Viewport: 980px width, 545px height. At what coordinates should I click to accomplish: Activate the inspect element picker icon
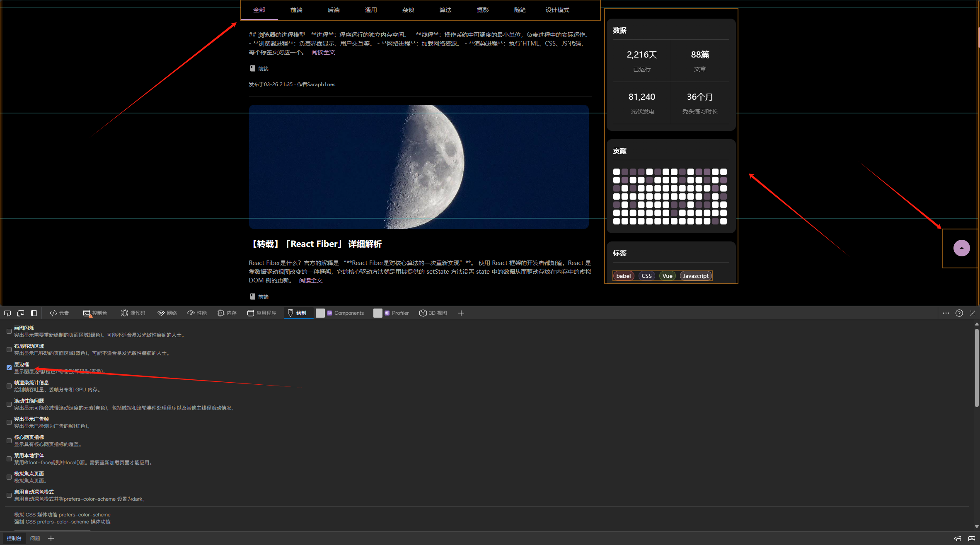(x=7, y=313)
